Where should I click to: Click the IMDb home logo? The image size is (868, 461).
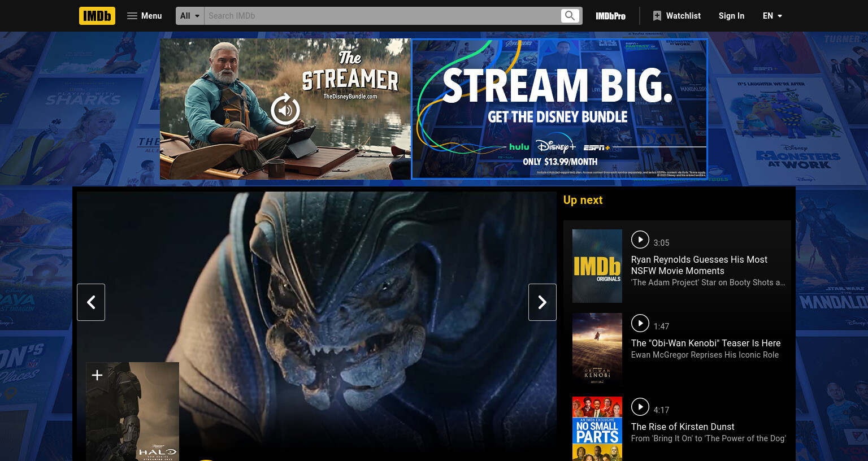coord(97,16)
